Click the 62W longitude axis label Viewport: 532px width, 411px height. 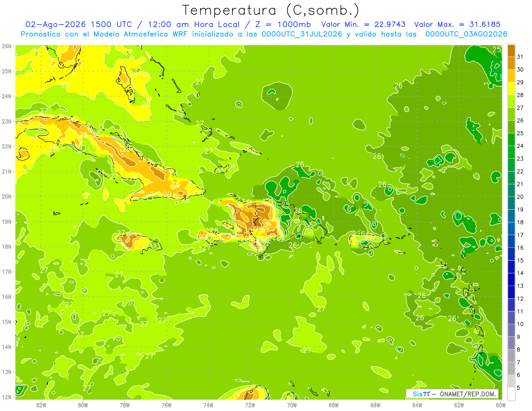coord(459,405)
